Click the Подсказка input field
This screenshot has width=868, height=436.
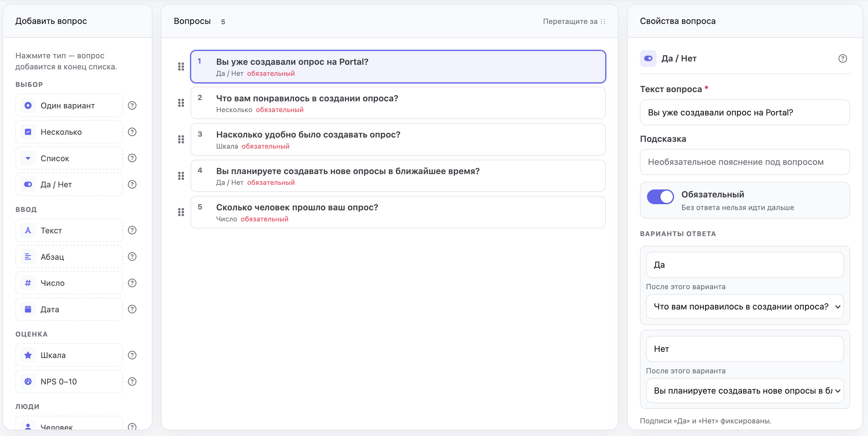tap(745, 162)
